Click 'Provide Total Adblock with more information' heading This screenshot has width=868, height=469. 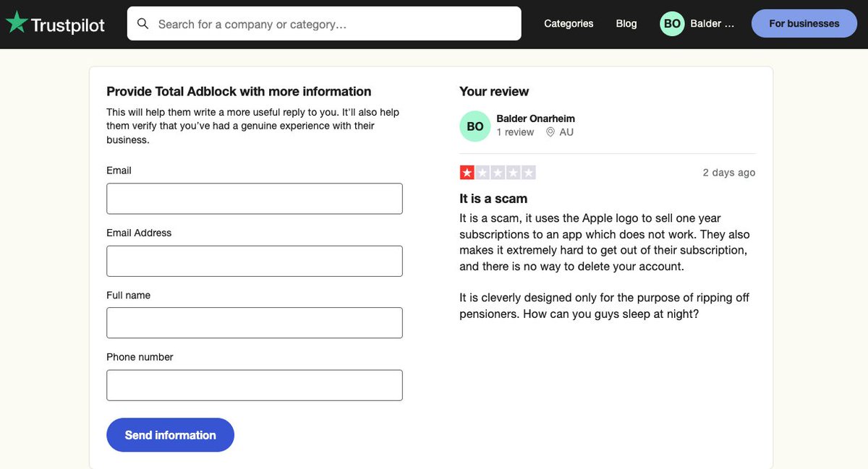pos(239,92)
